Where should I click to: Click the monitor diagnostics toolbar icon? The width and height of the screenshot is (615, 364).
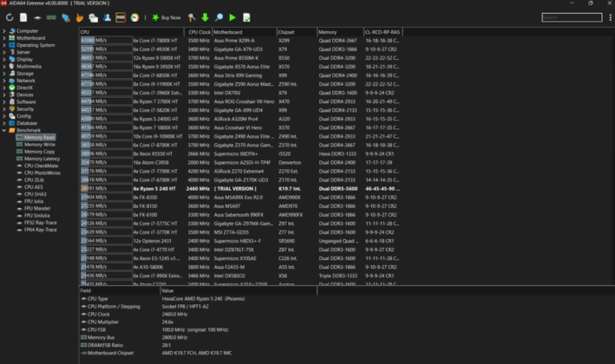point(66,17)
